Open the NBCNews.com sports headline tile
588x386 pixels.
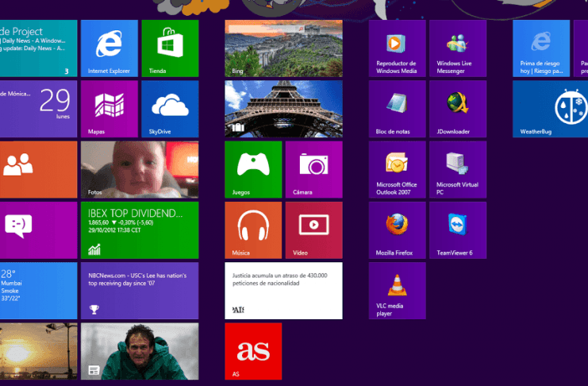point(140,291)
